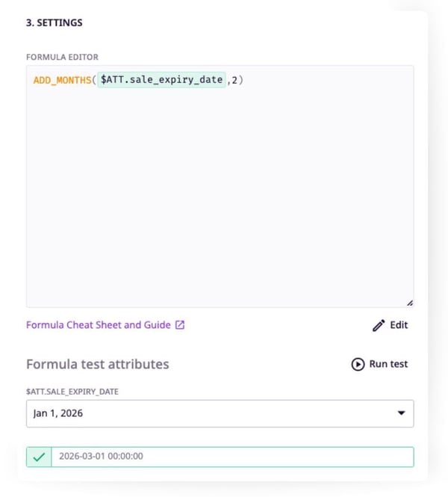448x497 pixels.
Task: Click the pencil icon beside Edit
Action: tap(379, 325)
